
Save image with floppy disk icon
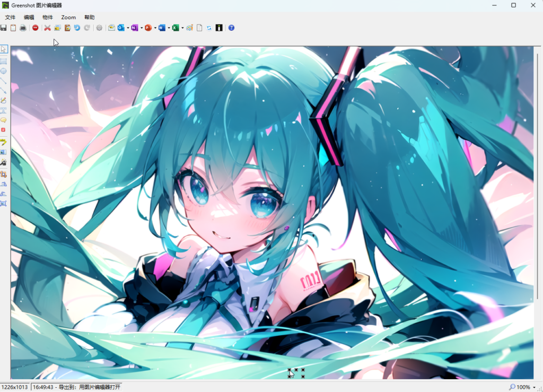pyautogui.click(x=4, y=28)
